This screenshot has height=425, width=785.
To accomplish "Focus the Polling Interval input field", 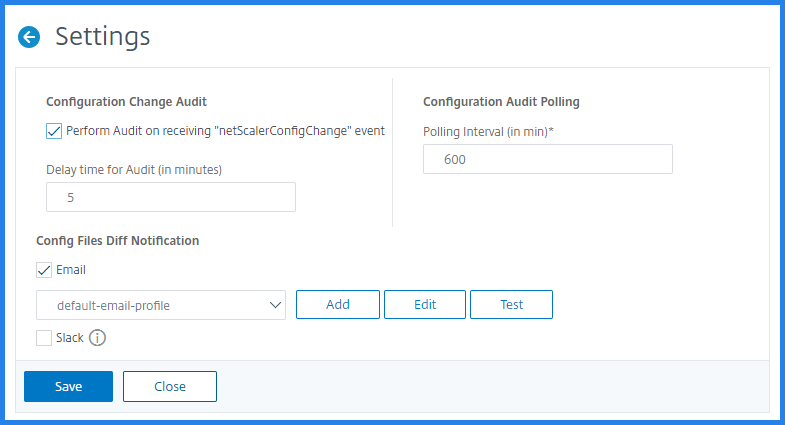I will [x=548, y=159].
